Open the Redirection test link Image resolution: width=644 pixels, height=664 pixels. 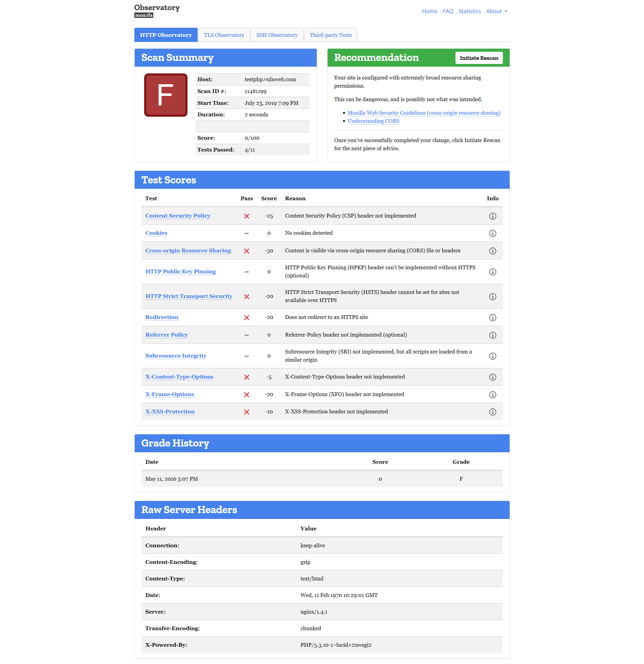coord(162,317)
